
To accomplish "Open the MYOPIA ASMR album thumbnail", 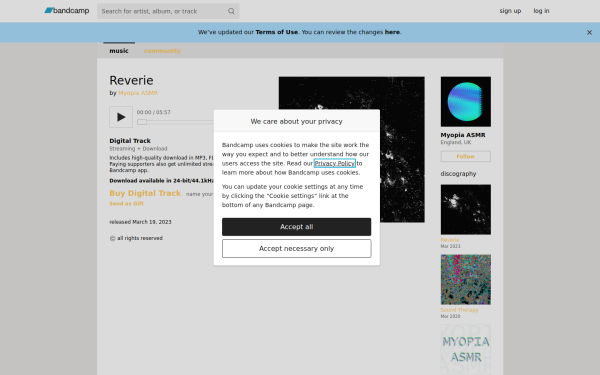I will pos(466,349).
